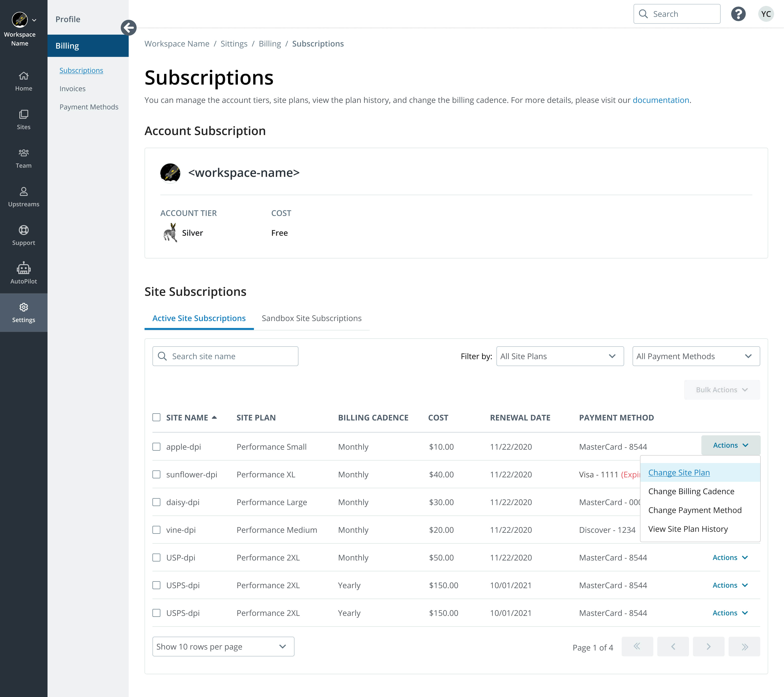Open AutoPilot robot icon
This screenshot has width=784, height=697.
pyautogui.click(x=24, y=268)
